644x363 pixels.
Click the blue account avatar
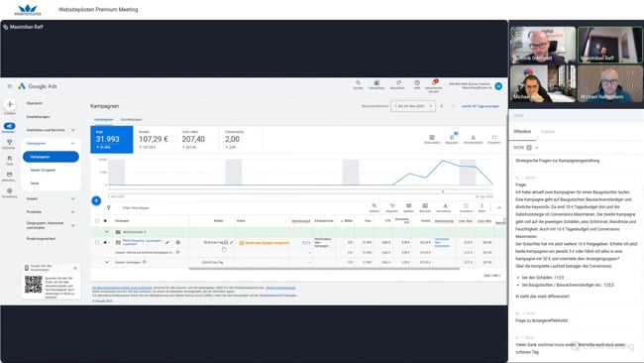click(x=498, y=86)
